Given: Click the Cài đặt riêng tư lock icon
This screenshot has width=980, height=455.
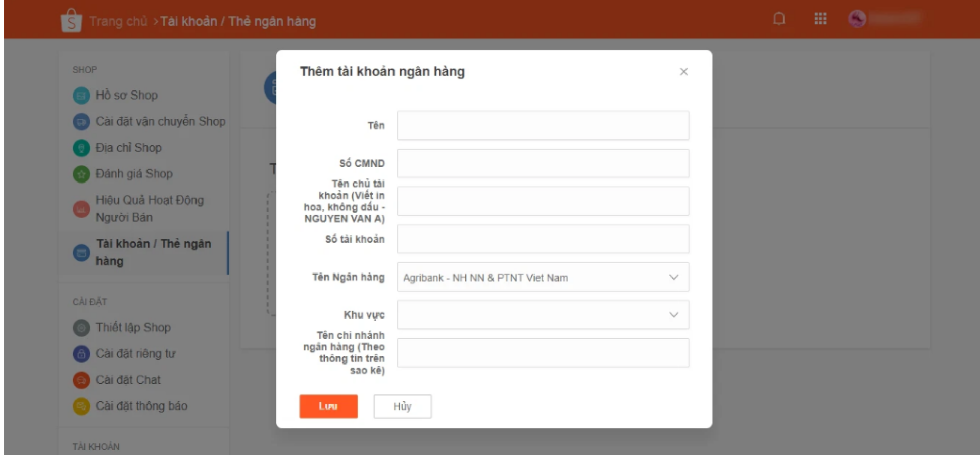Looking at the screenshot, I should click(x=81, y=354).
